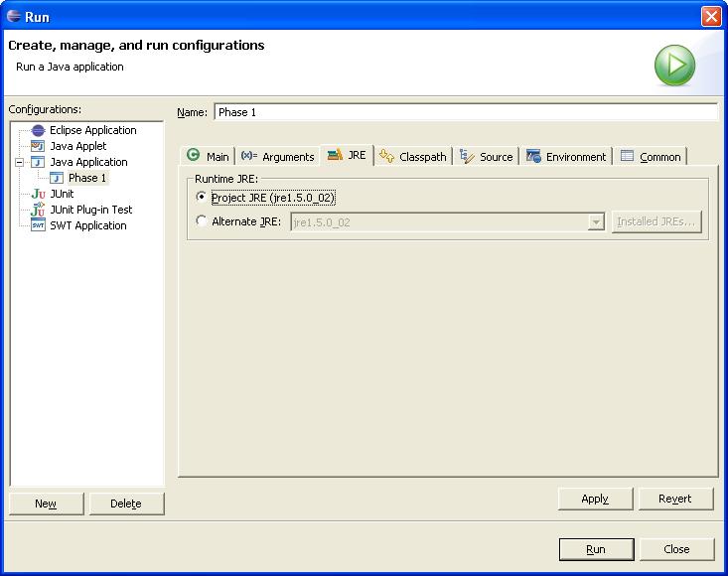Select the Project JRE radio button
The width and height of the screenshot is (728, 576).
click(x=203, y=198)
